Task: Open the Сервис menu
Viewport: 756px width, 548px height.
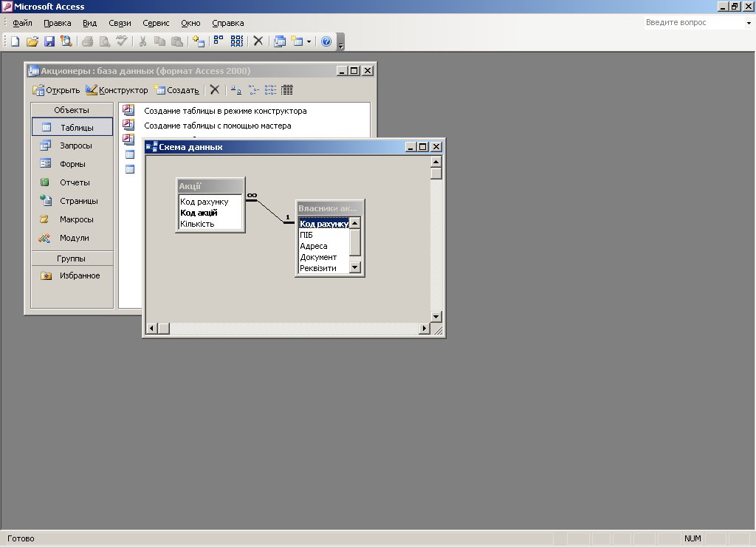Action: click(156, 23)
